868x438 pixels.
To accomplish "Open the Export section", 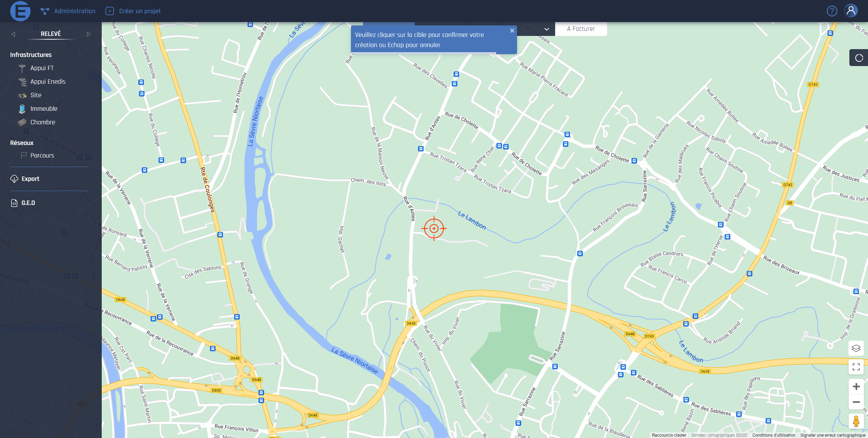I will point(30,179).
